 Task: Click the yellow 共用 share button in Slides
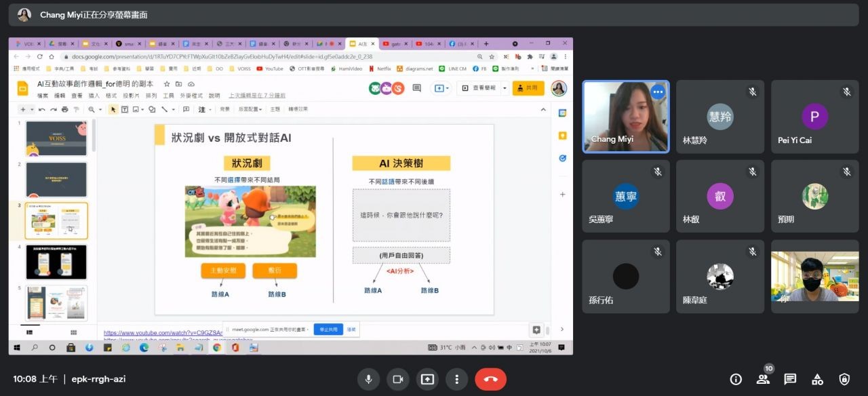(528, 88)
